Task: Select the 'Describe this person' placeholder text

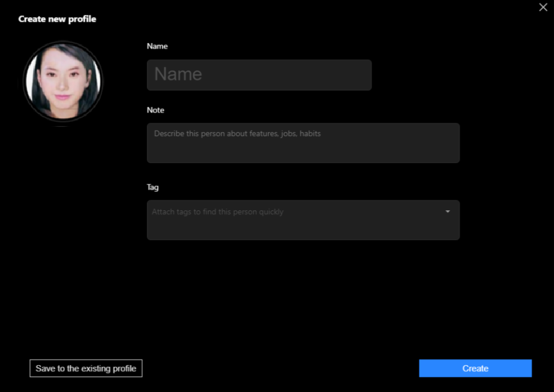Action: (x=237, y=134)
